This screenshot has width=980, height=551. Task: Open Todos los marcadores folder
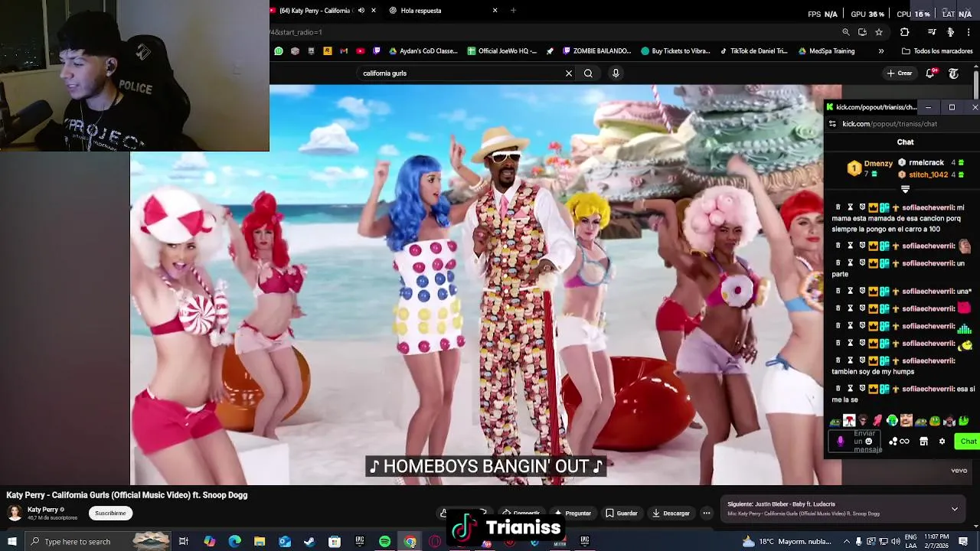tap(937, 51)
